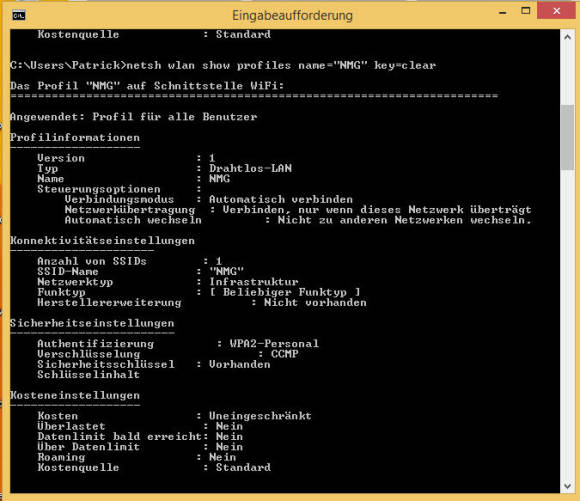Click the Infrastruktur network type value
Image resolution: width=580 pixels, height=501 pixels.
click(254, 282)
